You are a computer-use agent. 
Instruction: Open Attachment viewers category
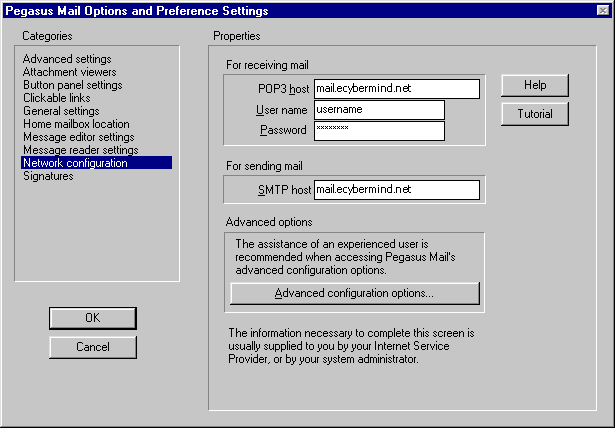[x=69, y=72]
